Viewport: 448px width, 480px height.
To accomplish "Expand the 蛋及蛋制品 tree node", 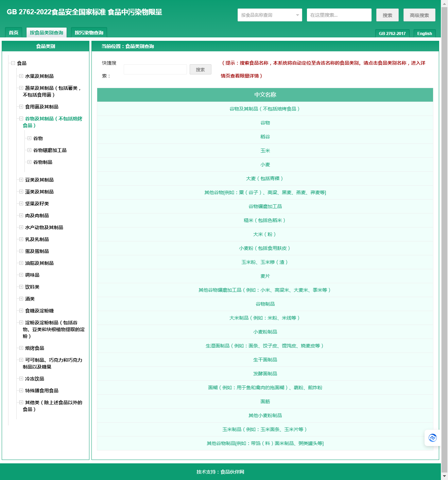I will tap(21, 251).
